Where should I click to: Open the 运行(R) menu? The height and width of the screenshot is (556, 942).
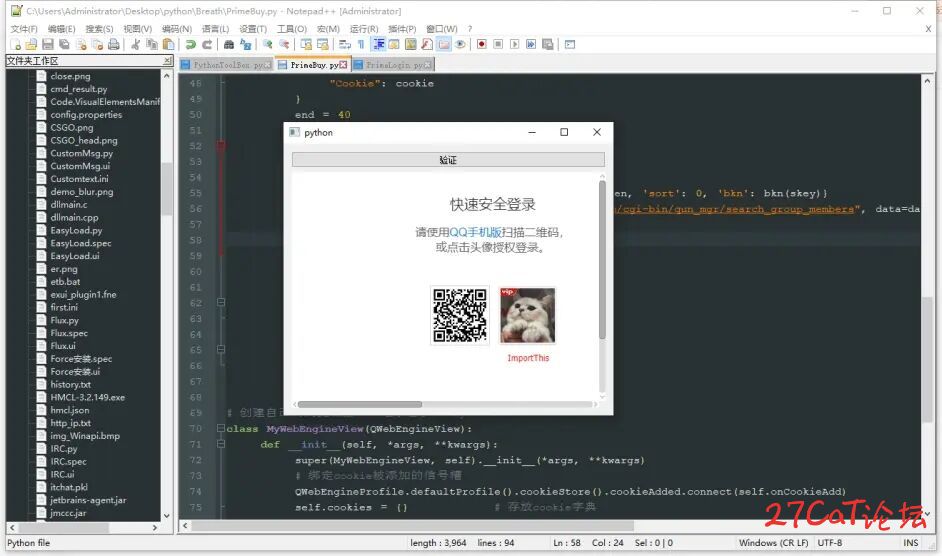pos(364,29)
